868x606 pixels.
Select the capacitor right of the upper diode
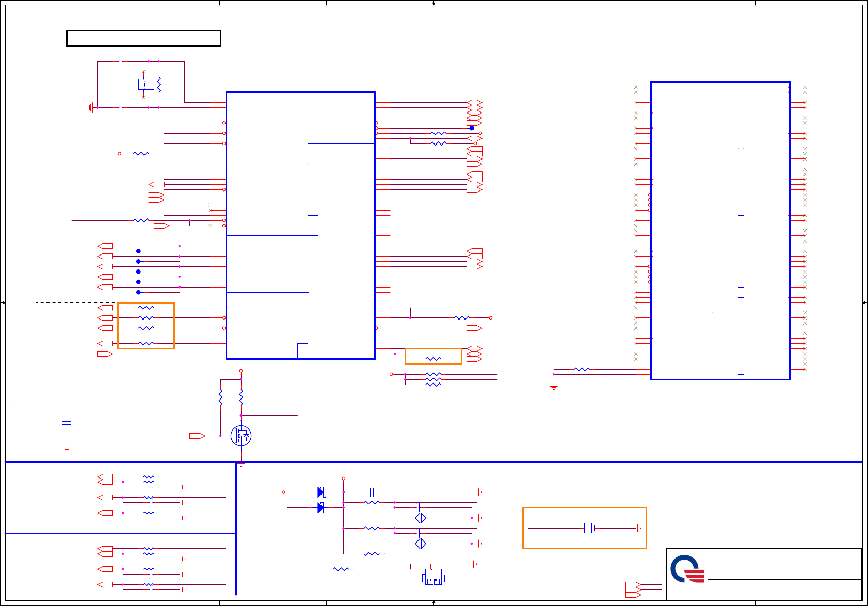(372, 492)
